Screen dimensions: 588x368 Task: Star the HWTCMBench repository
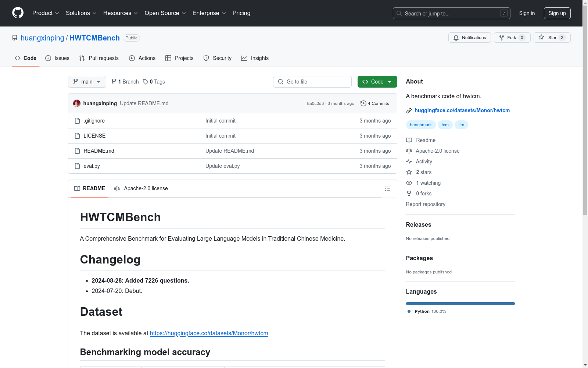coord(552,38)
